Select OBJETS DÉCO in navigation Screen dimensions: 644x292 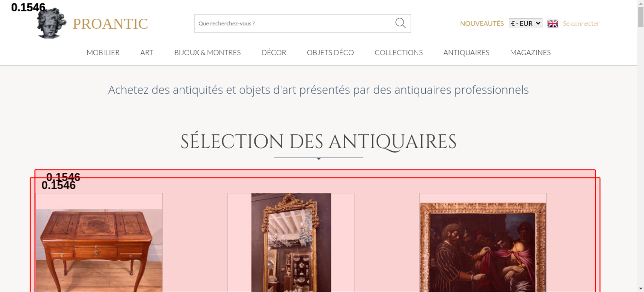(x=330, y=52)
